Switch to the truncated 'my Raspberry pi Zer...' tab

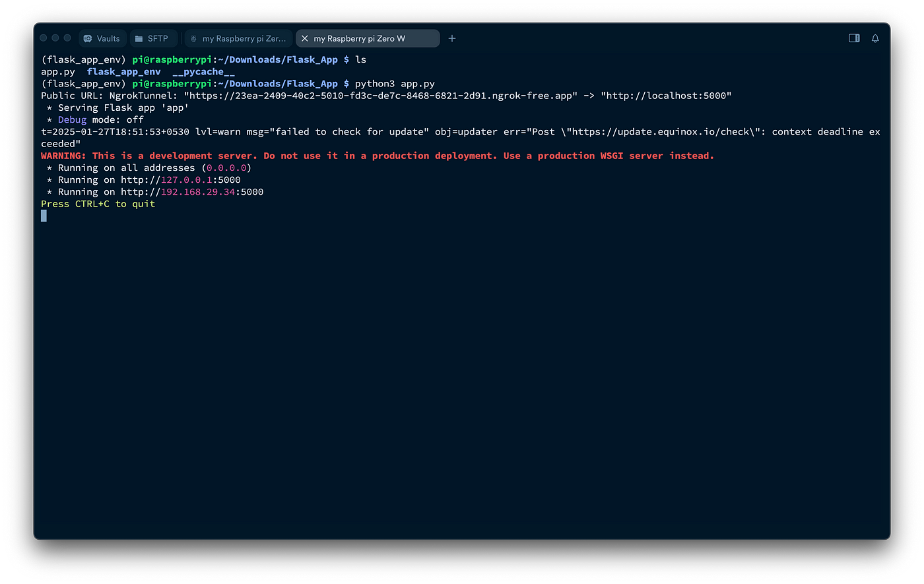coord(244,39)
